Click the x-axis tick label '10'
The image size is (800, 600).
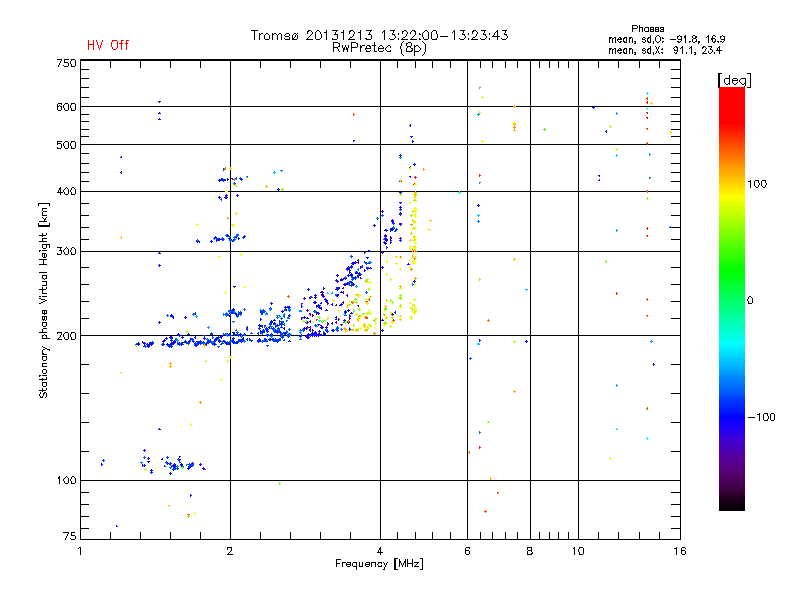(x=578, y=551)
